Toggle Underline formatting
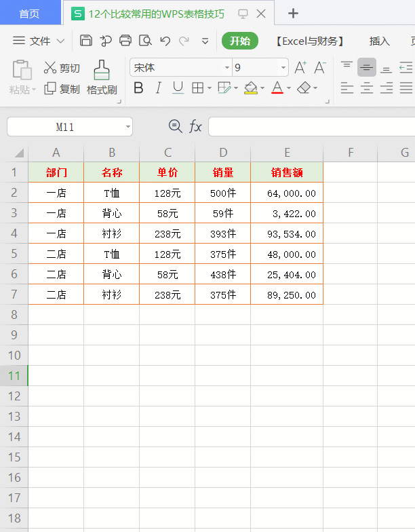The image size is (415, 532). (x=178, y=88)
